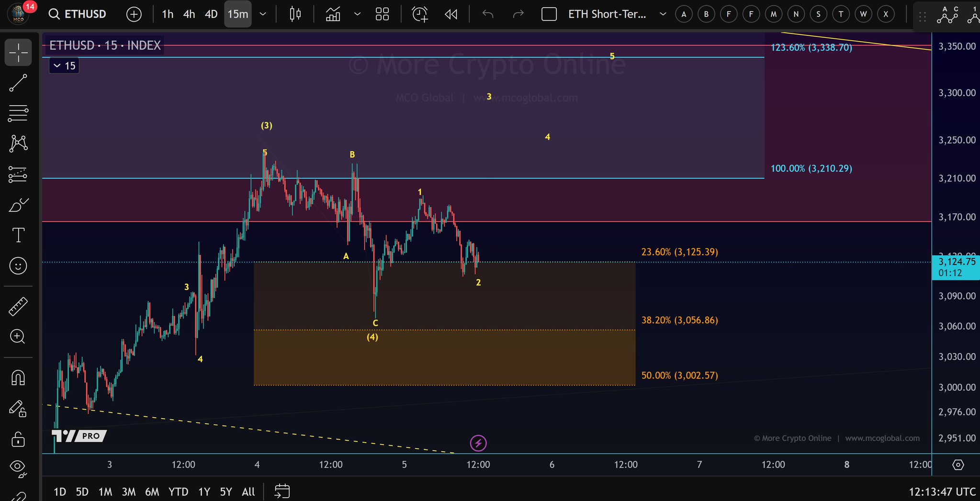Expand the indicators favorites chevron
Image resolution: width=980 pixels, height=501 pixels.
coord(357,14)
